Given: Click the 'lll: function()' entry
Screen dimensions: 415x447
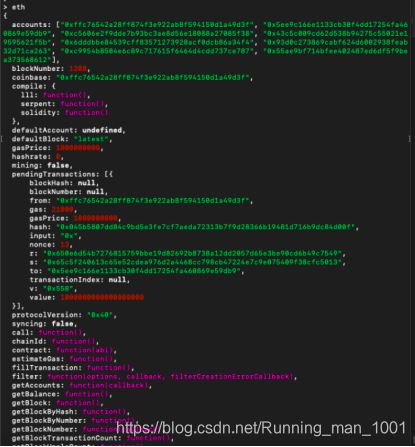Looking at the screenshot, I should [56, 95].
